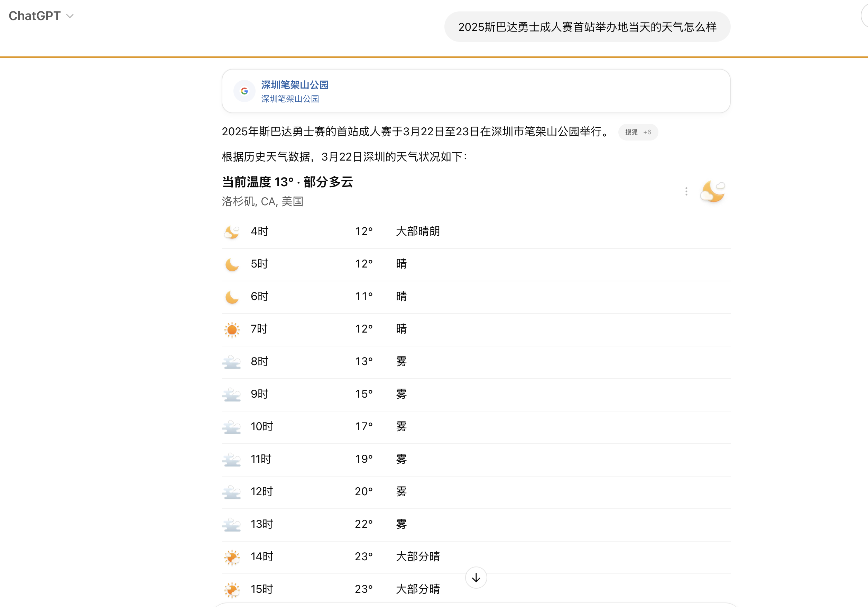Click the fog icon in the 9时 row
Screen dimensions: 868x607
(x=231, y=394)
